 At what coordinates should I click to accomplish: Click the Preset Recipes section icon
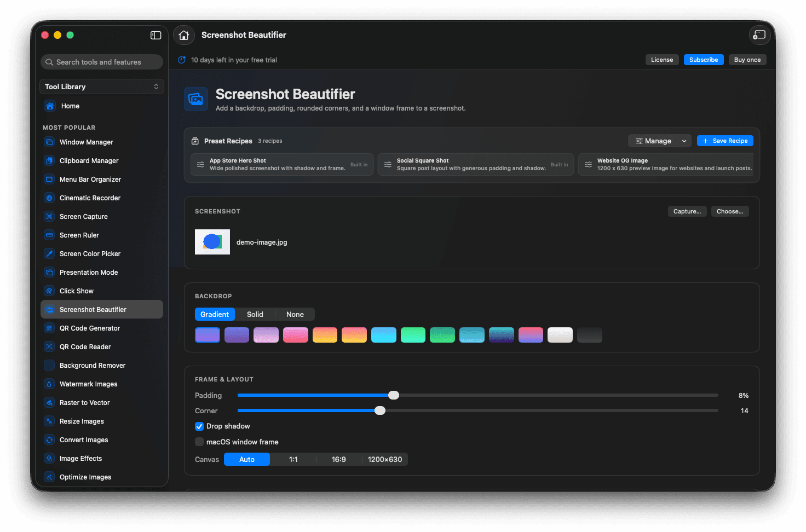tap(195, 141)
